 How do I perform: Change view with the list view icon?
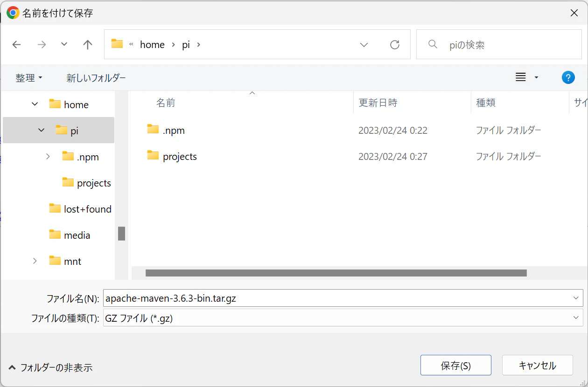[521, 77]
